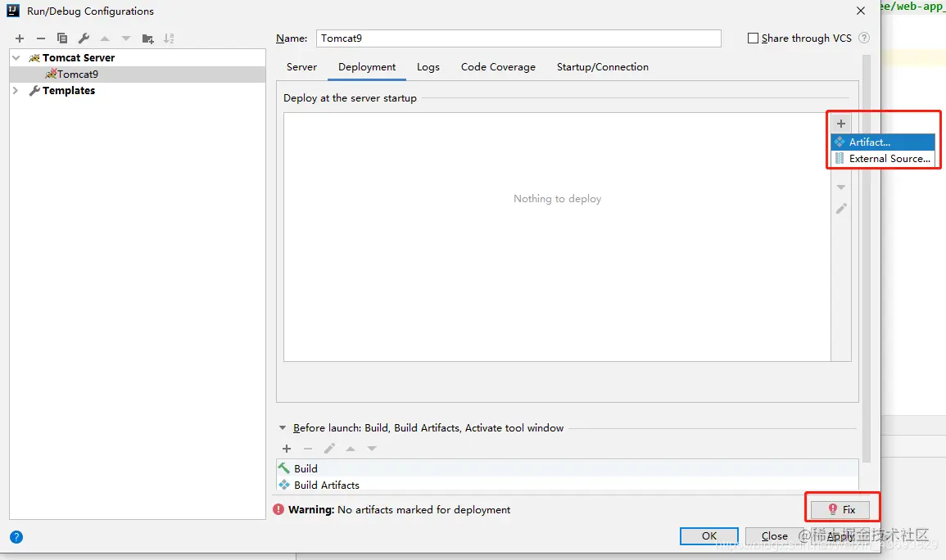
Task: Click 'Nothing to deploy' placeholder text
Action: [x=558, y=199]
